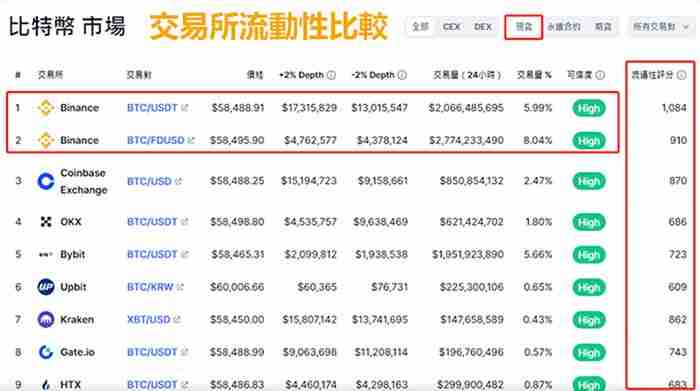This screenshot has width=700, height=391.
Task: Click external link icon after OKX BTC/USDT
Action: pyautogui.click(x=184, y=222)
